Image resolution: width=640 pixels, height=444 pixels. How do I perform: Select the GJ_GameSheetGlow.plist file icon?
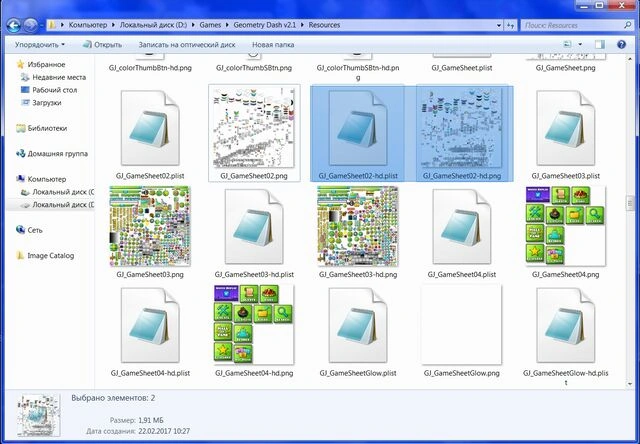coord(358,325)
